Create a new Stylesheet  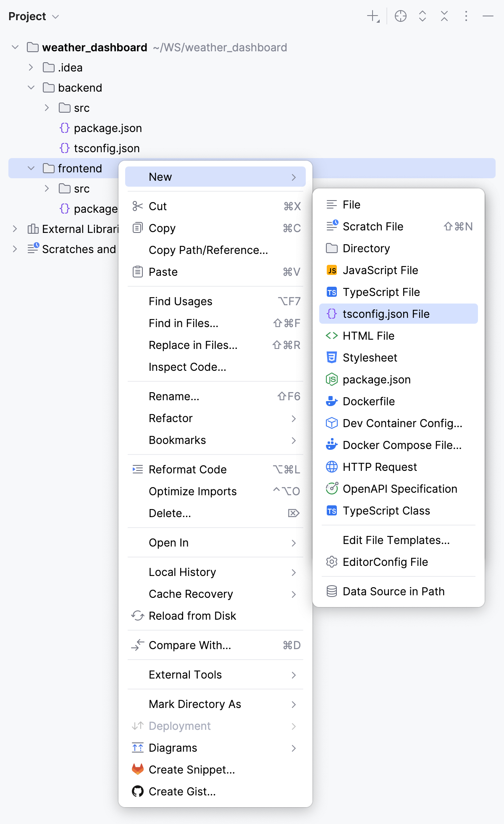(x=399, y=357)
